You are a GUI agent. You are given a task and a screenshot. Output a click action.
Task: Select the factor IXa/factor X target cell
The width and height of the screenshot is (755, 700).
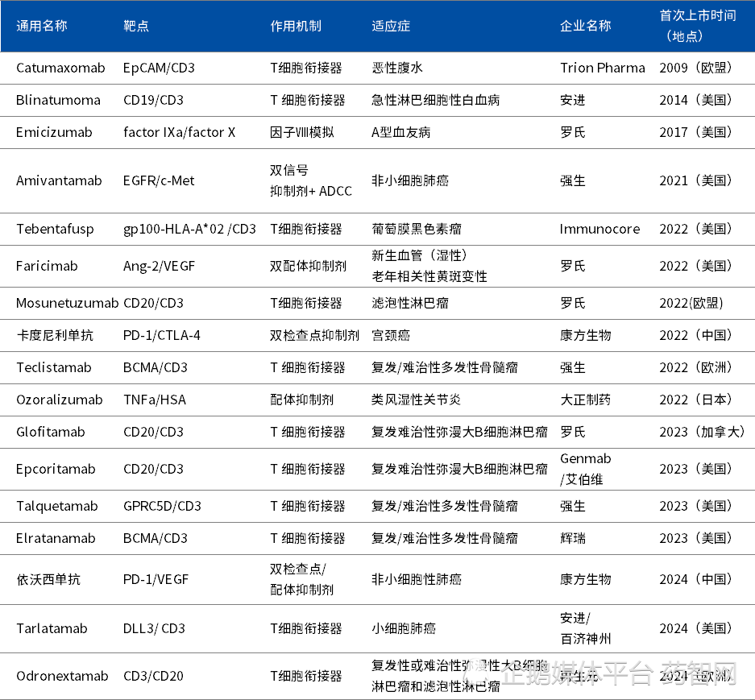179,132
